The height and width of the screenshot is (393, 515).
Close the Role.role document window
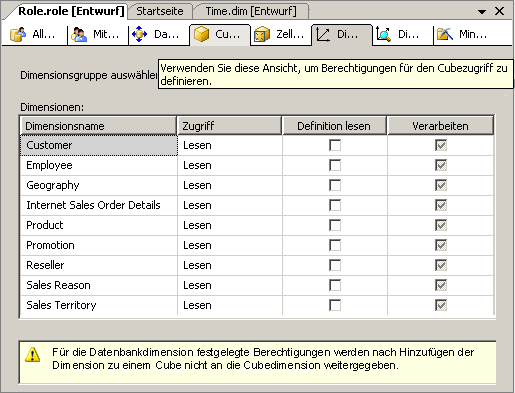tap(499, 11)
